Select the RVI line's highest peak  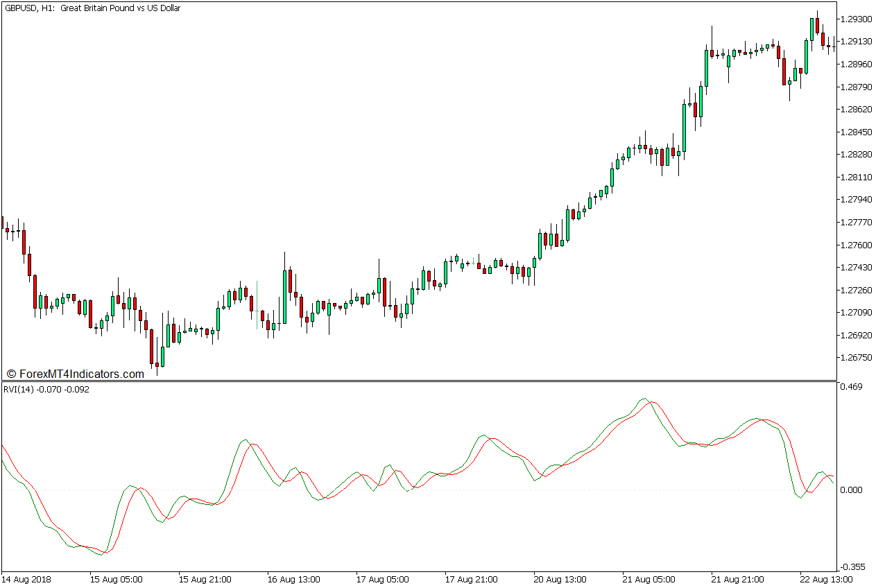[x=644, y=399]
